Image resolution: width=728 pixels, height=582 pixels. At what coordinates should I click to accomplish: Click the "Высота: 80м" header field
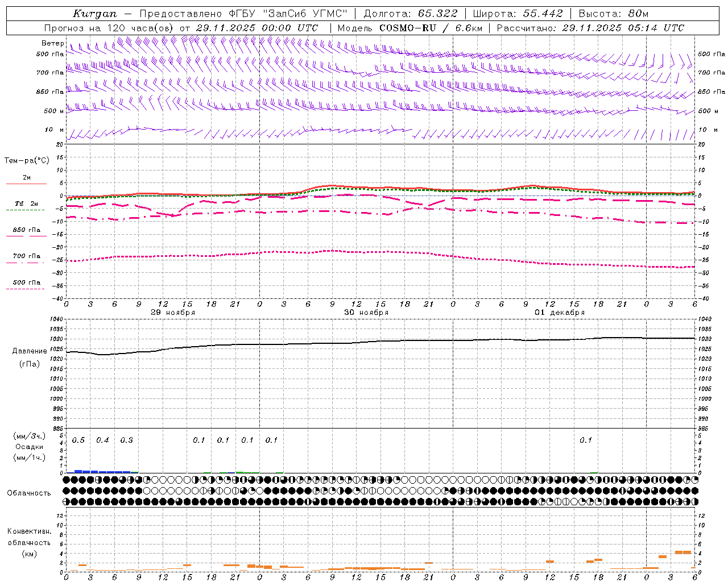point(614,14)
